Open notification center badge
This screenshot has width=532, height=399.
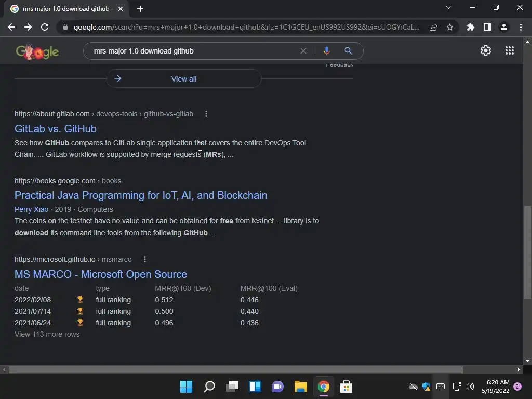pos(517,387)
